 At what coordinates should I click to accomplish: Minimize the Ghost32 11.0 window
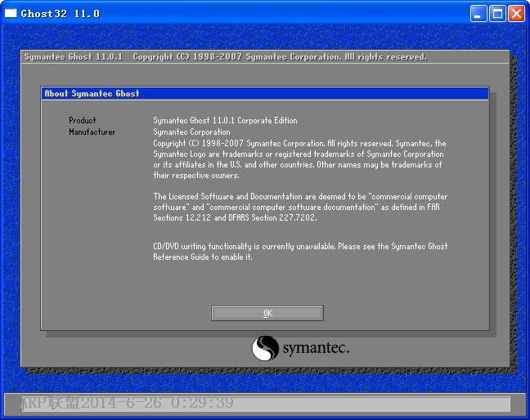[x=479, y=13]
